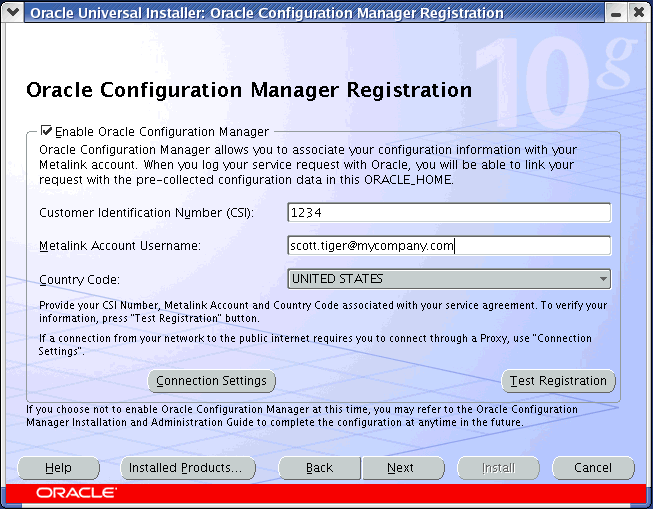Click the greyed-out Install button
This screenshot has height=509, width=653.
click(498, 468)
